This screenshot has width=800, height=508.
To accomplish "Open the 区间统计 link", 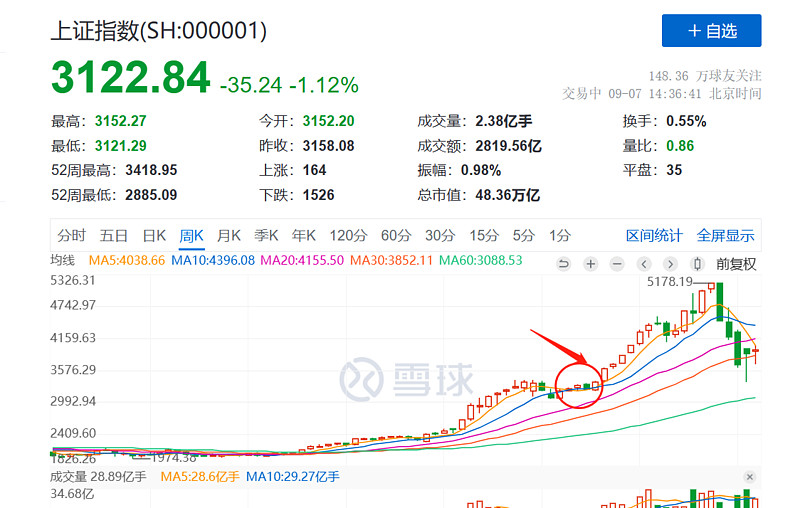I will 654,236.
